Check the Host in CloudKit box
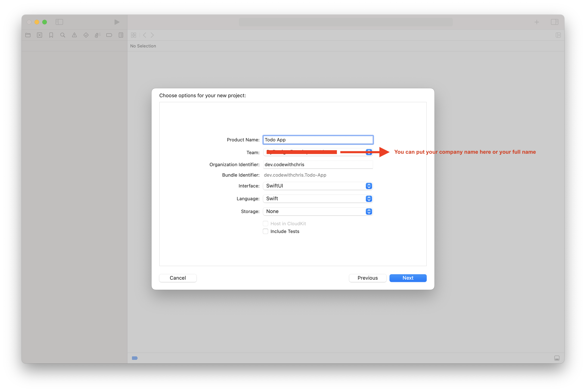This screenshot has height=392, width=586. coord(265,224)
